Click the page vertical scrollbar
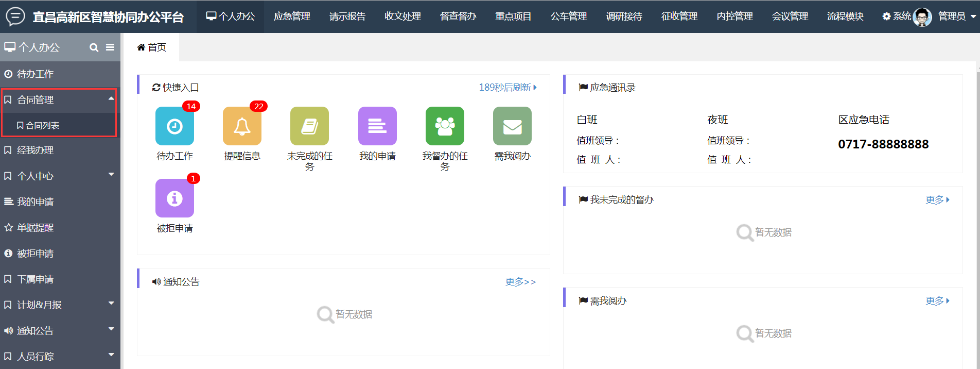980x369 pixels. [977, 219]
